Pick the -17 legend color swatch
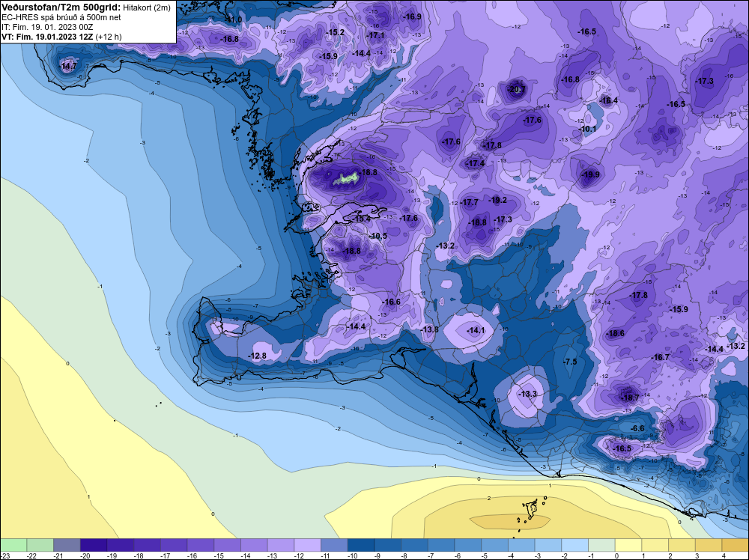This screenshot has height=560, width=749. pyautogui.click(x=174, y=545)
